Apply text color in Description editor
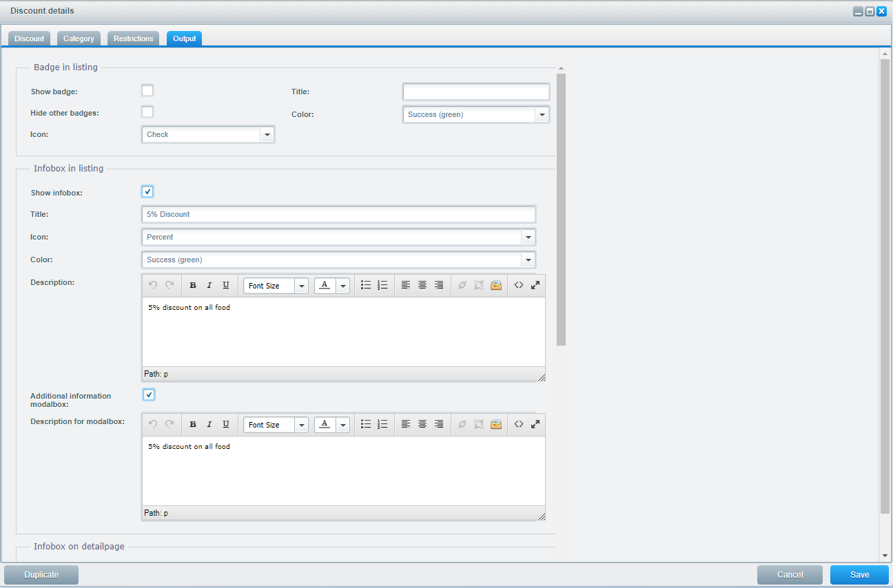 pos(325,286)
